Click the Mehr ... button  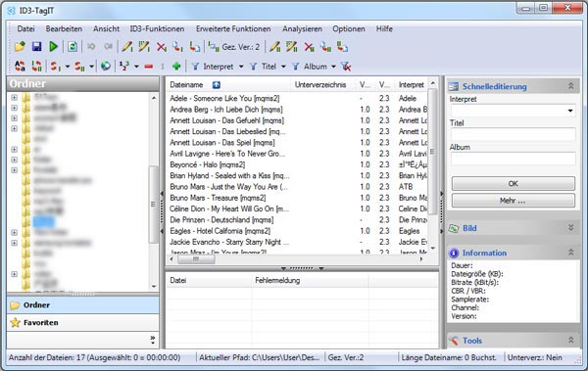click(513, 201)
